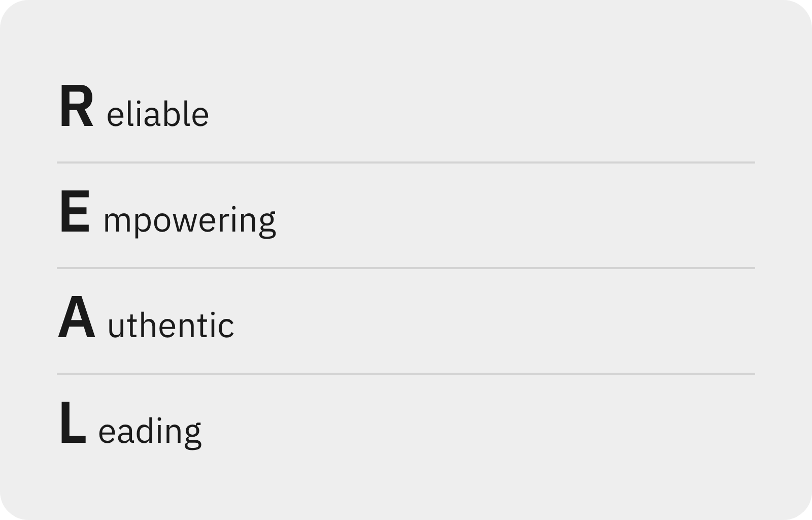Select the text 'uthentic'
This screenshot has height=520, width=812.
pyautogui.click(x=171, y=325)
